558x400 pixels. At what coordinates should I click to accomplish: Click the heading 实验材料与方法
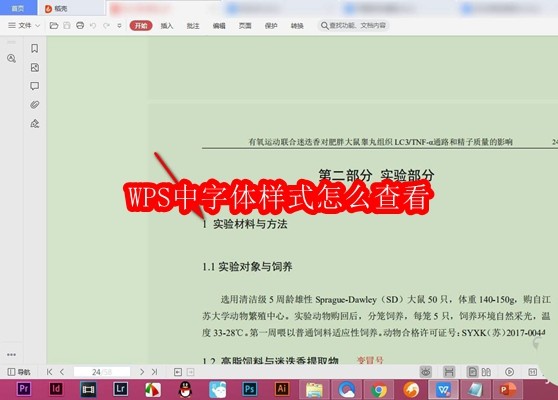(x=250, y=224)
